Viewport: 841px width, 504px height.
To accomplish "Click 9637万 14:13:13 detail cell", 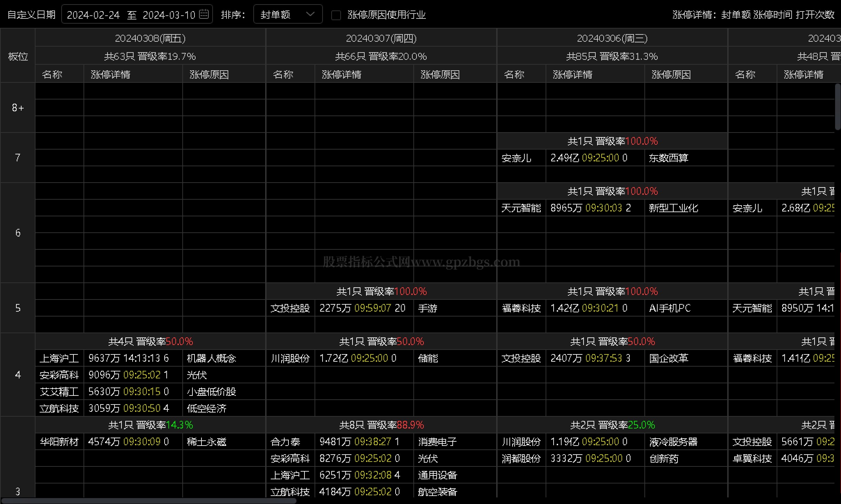I will click(133, 358).
